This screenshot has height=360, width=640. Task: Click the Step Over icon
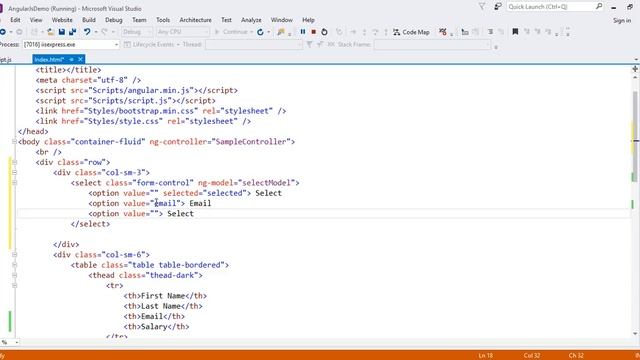point(375,32)
